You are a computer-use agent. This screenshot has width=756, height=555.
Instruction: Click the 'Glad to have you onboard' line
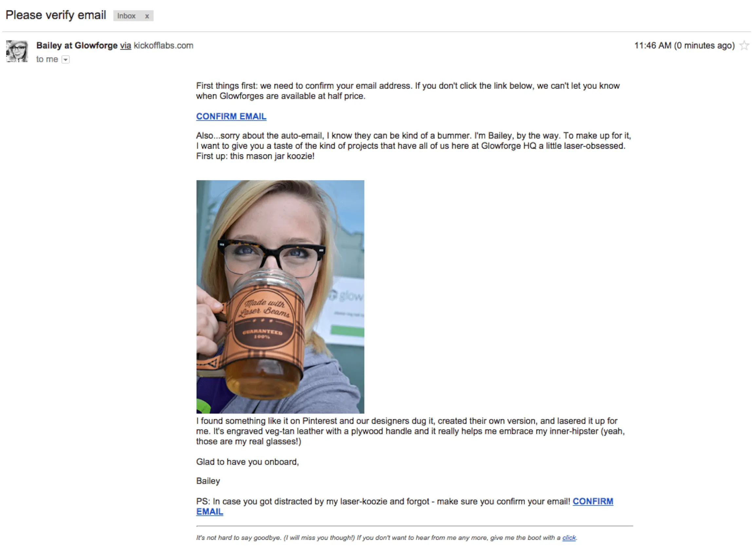[248, 462]
